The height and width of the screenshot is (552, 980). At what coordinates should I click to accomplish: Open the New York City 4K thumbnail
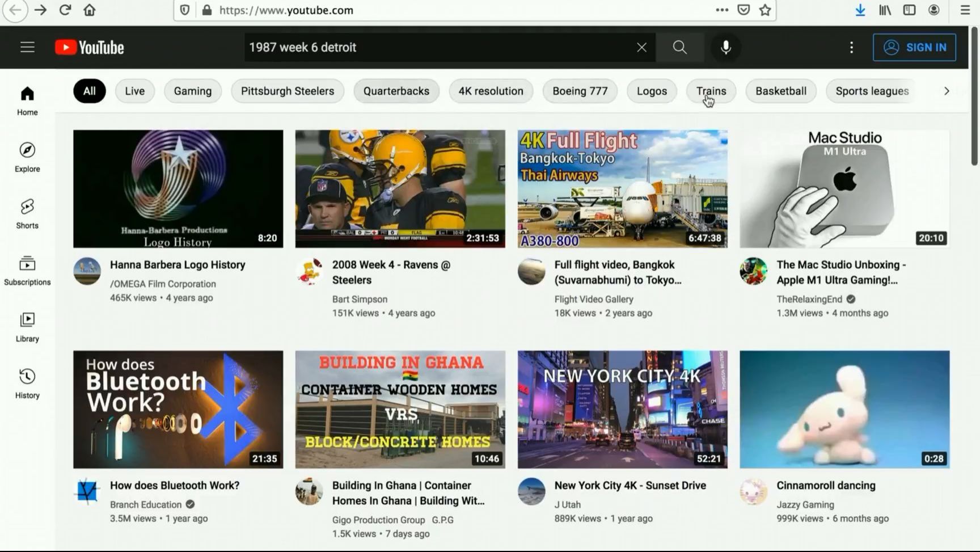tap(622, 410)
